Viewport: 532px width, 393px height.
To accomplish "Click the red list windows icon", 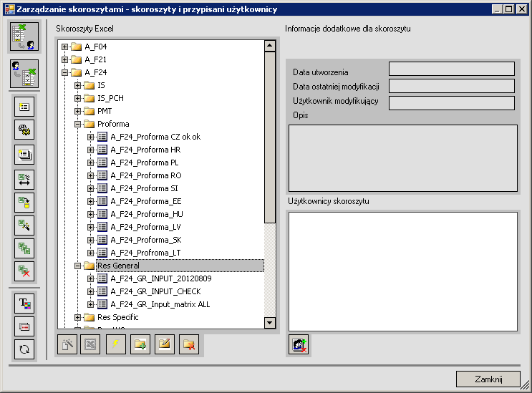I will pos(24,326).
